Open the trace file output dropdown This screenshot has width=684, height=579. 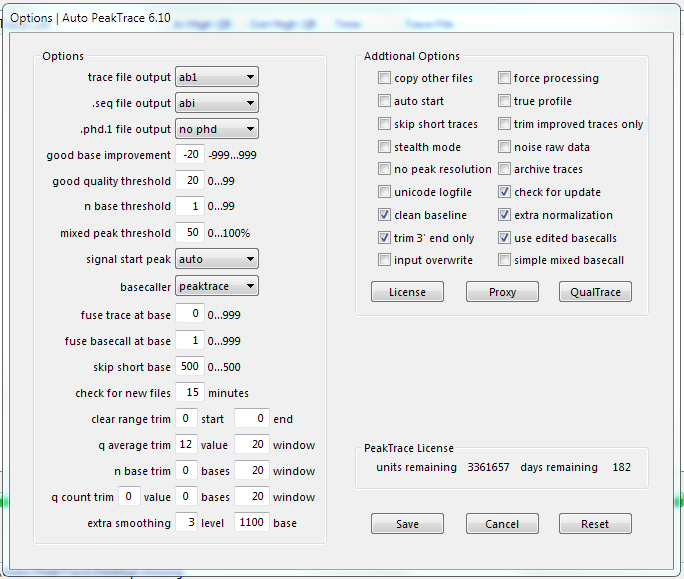click(217, 77)
